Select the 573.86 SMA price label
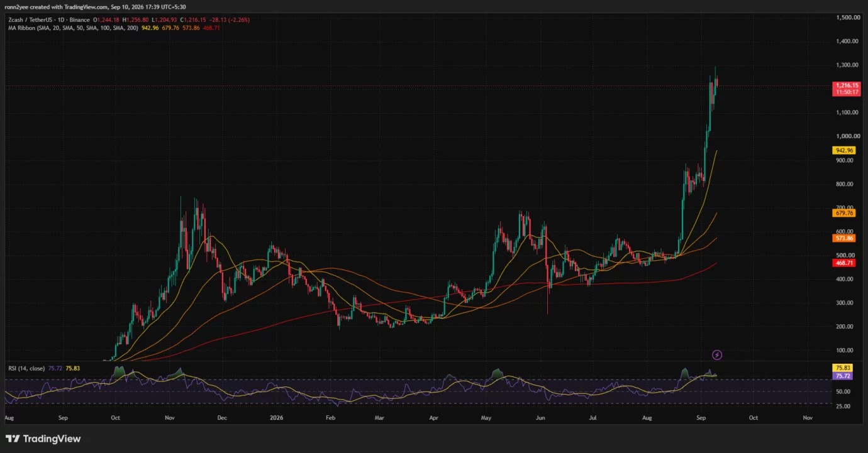 (843, 239)
